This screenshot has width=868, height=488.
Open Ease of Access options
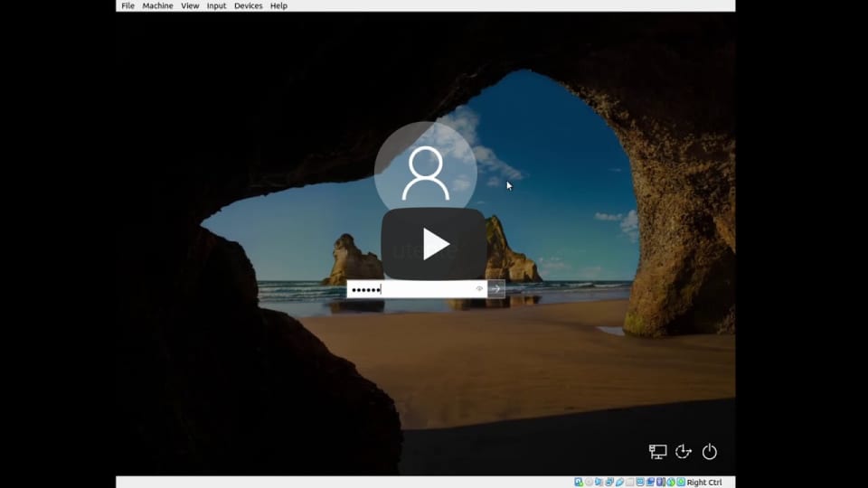click(x=684, y=452)
